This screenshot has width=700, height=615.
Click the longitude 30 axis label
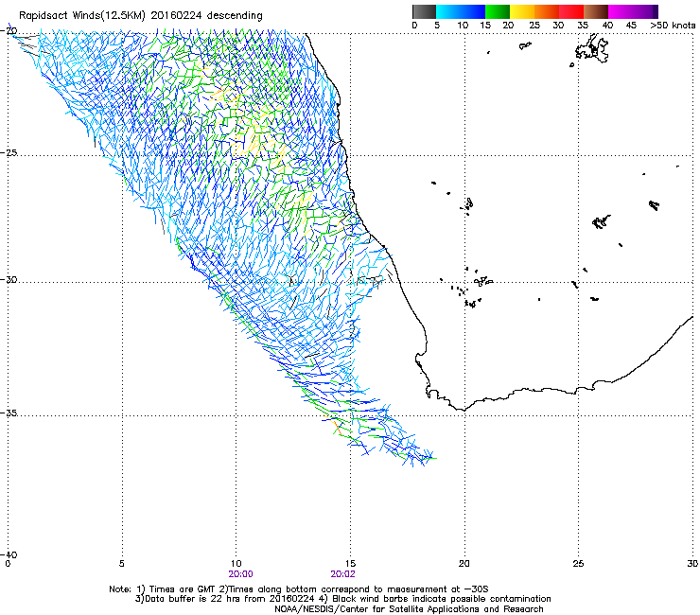[x=692, y=564]
